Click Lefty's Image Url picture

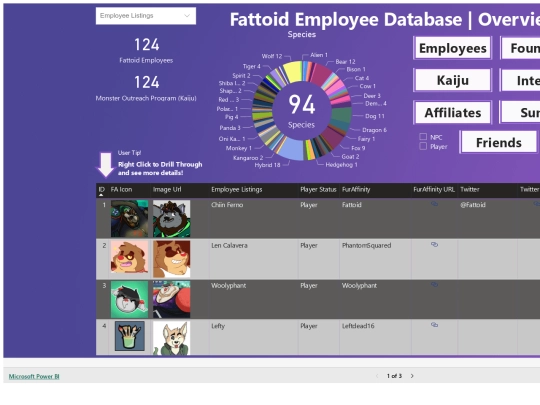[172, 338]
